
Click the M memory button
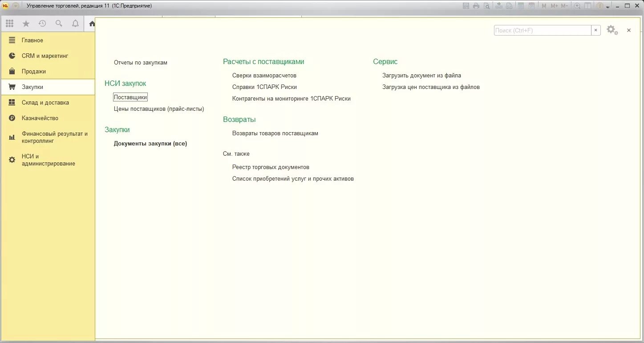click(544, 6)
